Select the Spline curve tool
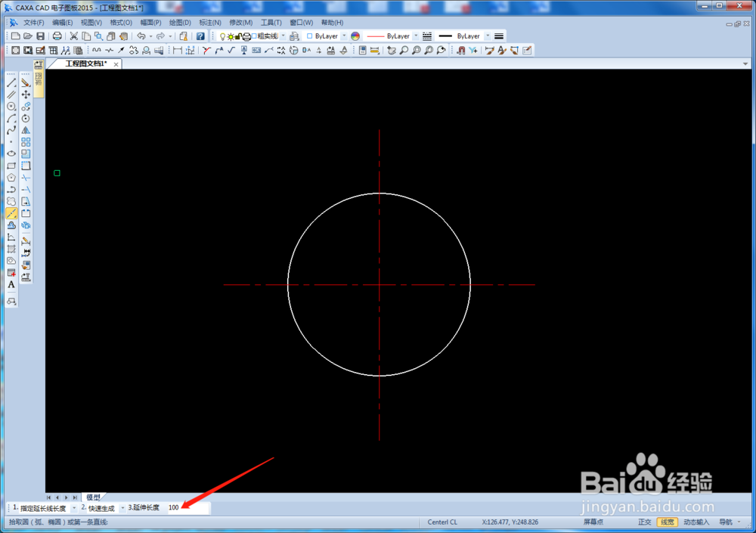The width and height of the screenshot is (756, 533). (x=11, y=130)
